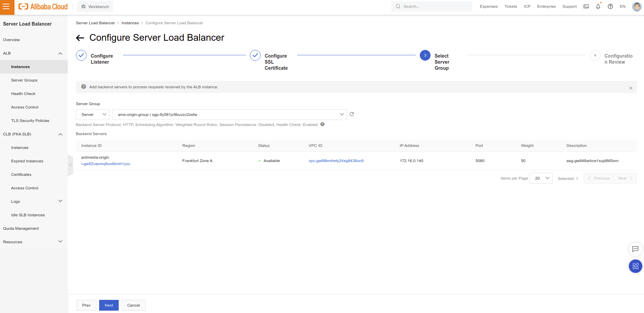Click description asg-gw848arbce1sujd865om
Image resolution: width=644 pixels, height=313 pixels.
(592, 161)
